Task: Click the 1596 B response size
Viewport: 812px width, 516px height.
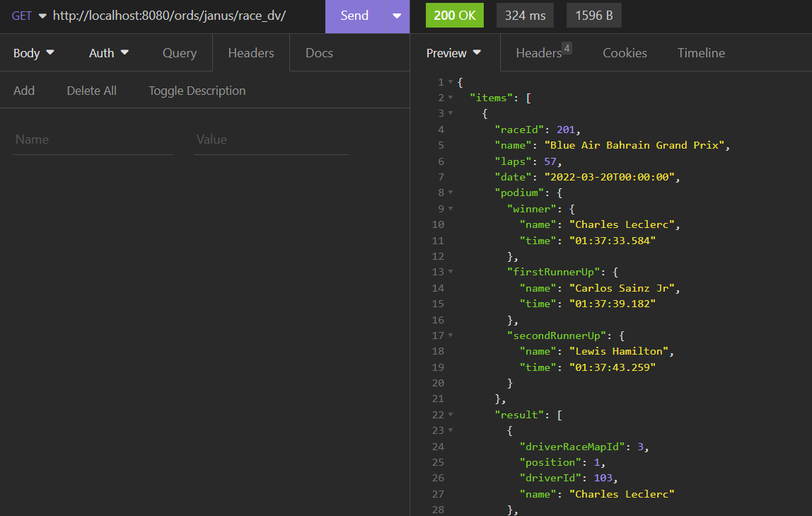Action: pos(594,16)
